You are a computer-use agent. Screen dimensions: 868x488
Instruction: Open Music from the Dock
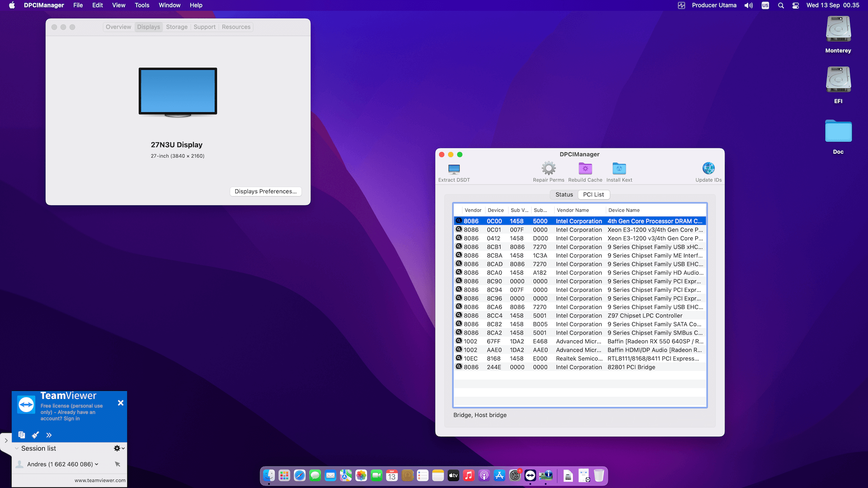tap(469, 475)
